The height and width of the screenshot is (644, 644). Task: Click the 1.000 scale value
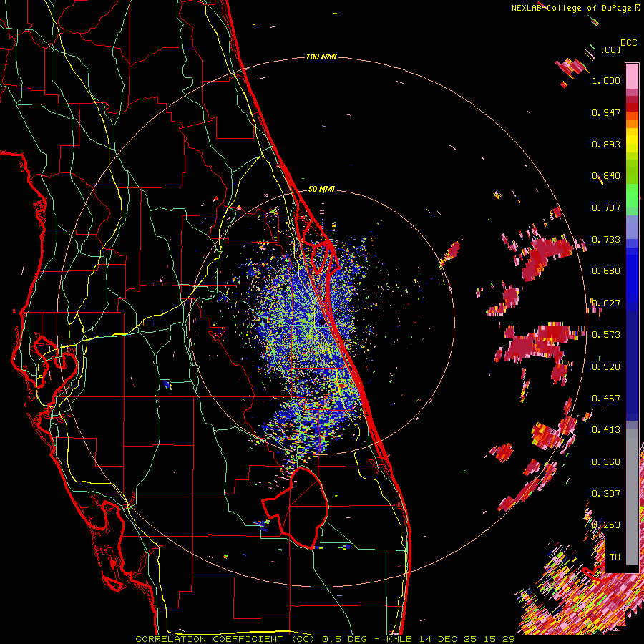[606, 80]
